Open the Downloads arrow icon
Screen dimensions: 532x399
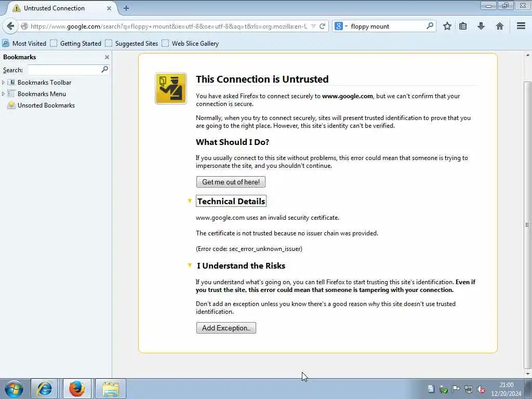coord(481,26)
